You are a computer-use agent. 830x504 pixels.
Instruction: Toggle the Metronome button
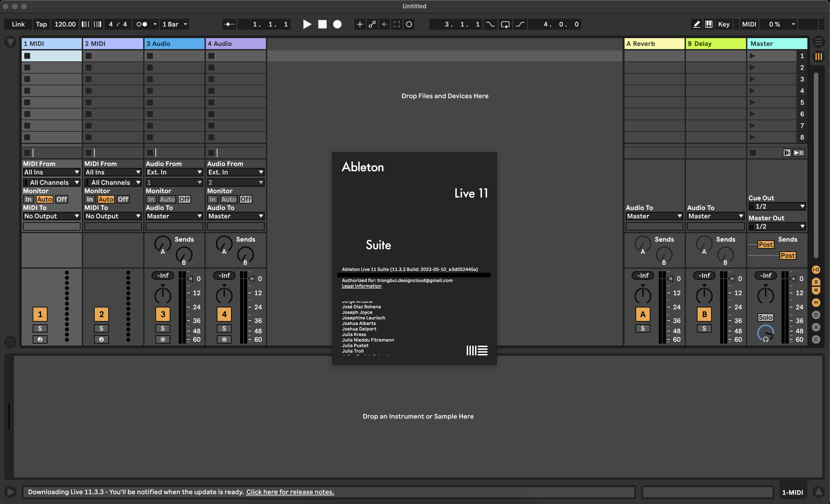click(142, 24)
